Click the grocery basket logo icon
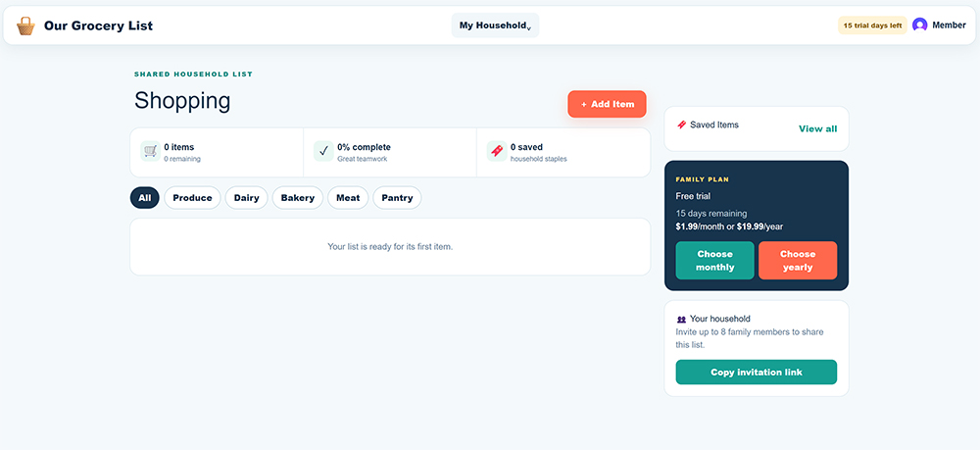 pyautogui.click(x=25, y=25)
